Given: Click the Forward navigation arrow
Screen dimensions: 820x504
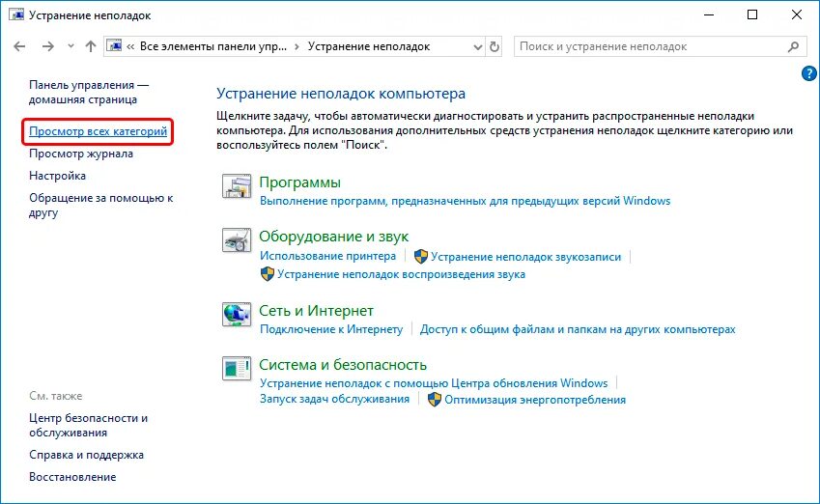Looking at the screenshot, I should click(x=48, y=46).
